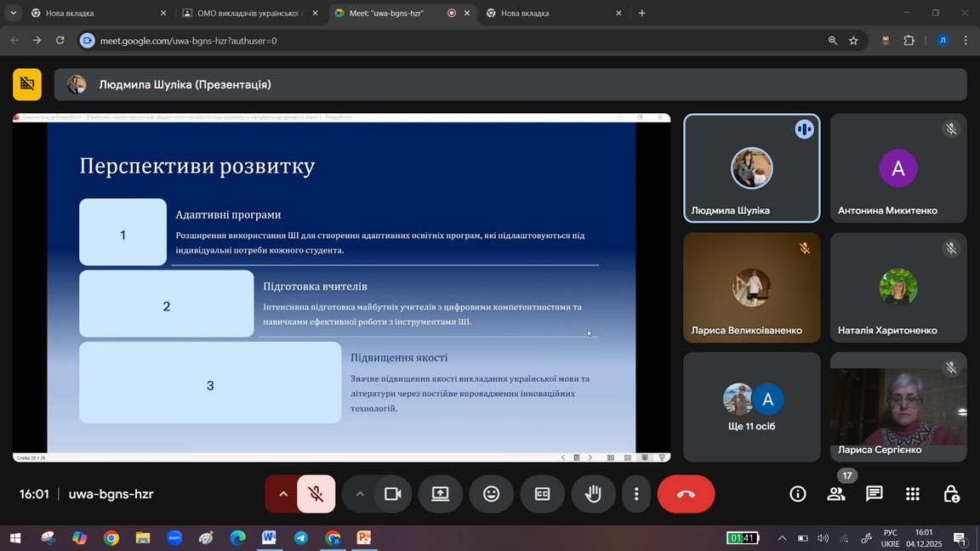Viewport: 980px width, 551px height.
Task: Open meeting details info panel
Action: (x=797, y=494)
